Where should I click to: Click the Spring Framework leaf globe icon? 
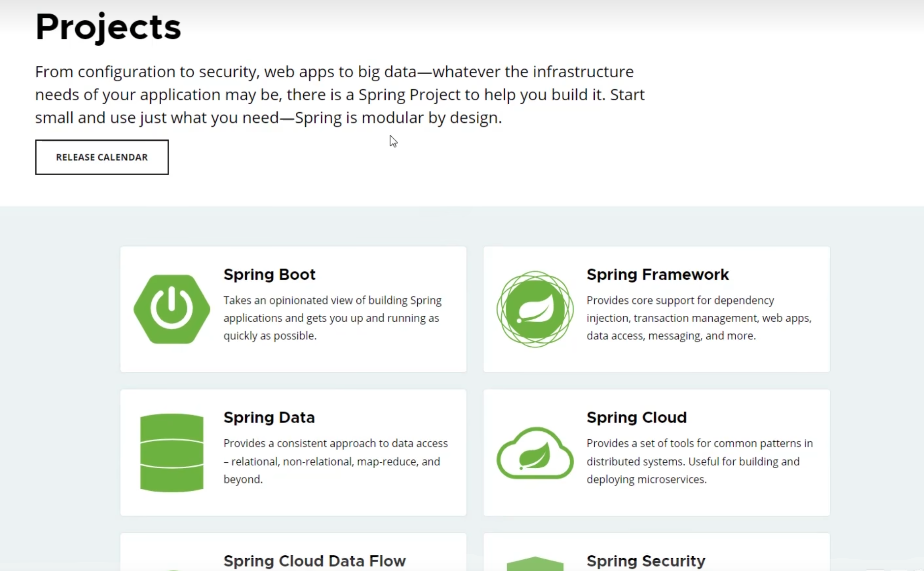[x=535, y=309]
